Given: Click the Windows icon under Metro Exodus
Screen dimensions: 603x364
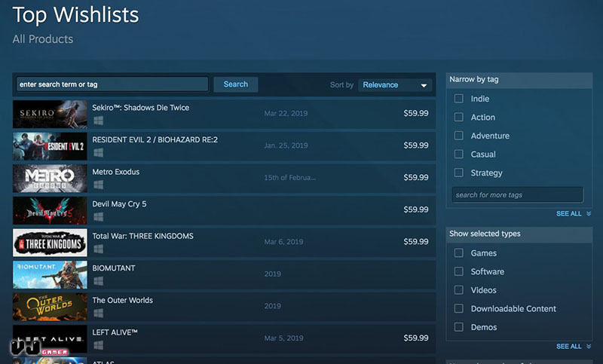Looking at the screenshot, I should tap(99, 185).
